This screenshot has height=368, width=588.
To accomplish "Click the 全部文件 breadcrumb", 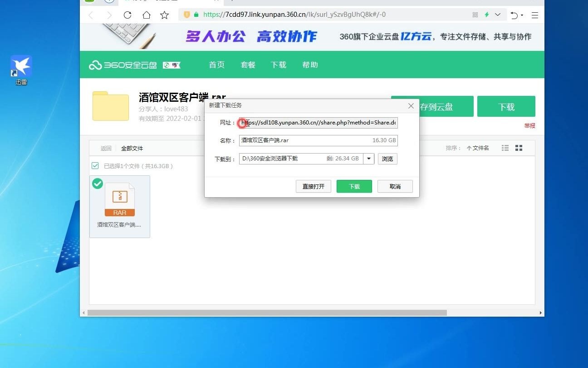I will [132, 148].
